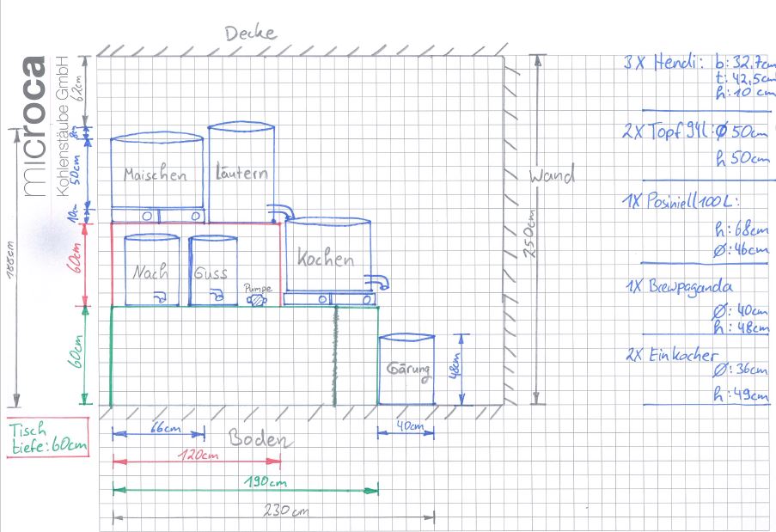Click the Kochen kettle label
The height and width of the screenshot is (532, 776).
325,259
